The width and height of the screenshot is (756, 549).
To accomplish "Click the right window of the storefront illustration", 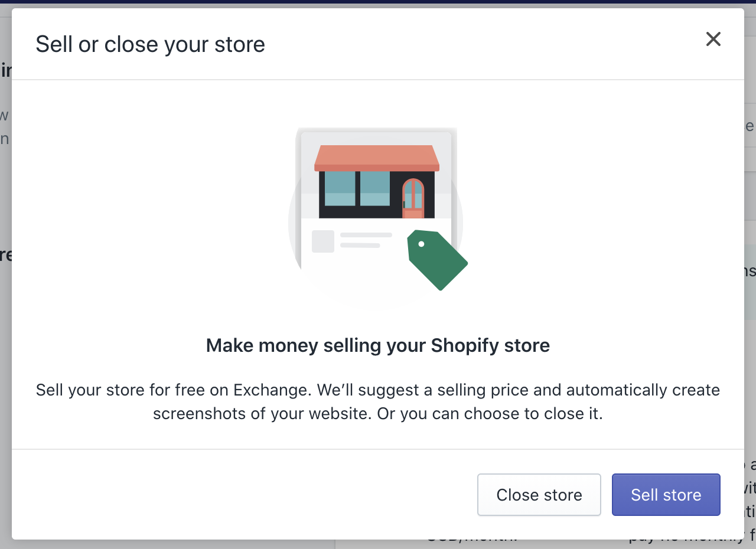I will (374, 188).
